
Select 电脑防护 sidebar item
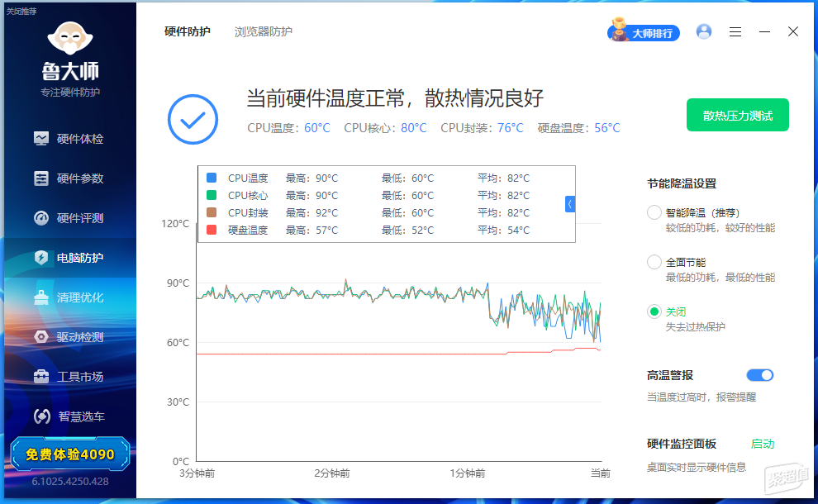pyautogui.click(x=69, y=258)
